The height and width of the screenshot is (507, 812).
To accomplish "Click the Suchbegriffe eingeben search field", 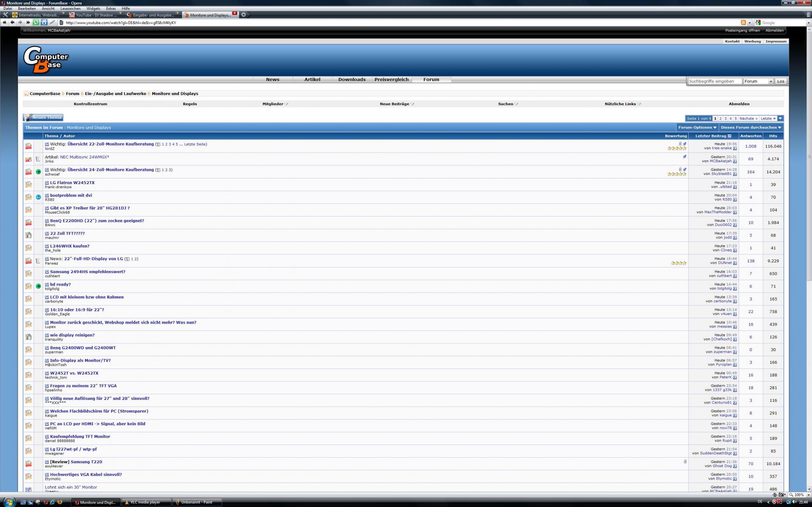I will [714, 81].
